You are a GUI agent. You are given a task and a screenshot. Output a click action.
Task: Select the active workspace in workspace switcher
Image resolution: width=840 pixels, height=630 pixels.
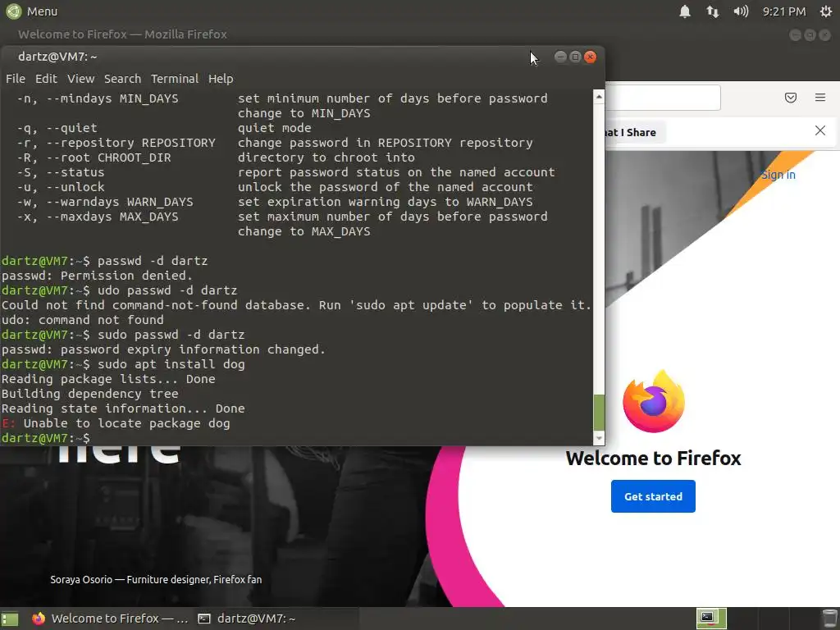pos(711,619)
